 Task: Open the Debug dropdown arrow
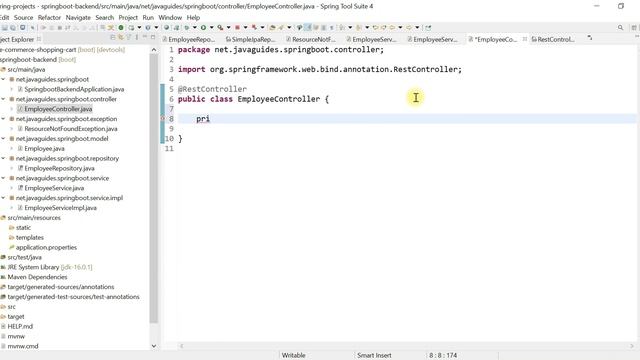click(195, 27)
